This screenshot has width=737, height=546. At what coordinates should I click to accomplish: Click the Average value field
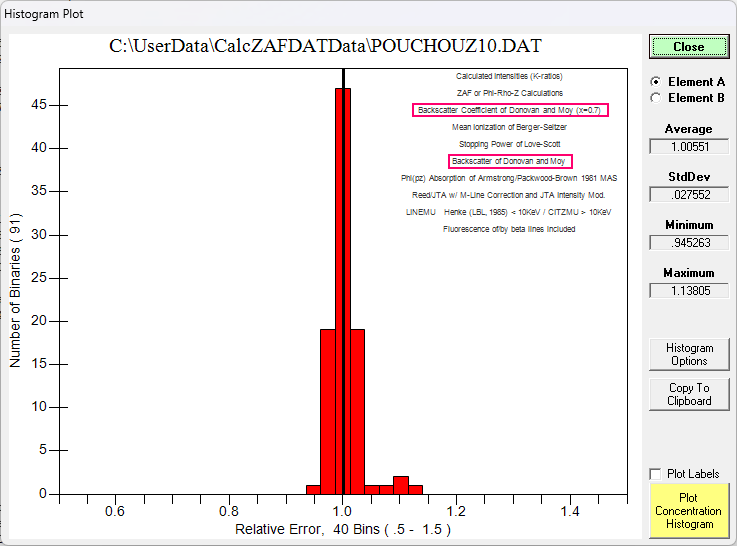[689, 146]
